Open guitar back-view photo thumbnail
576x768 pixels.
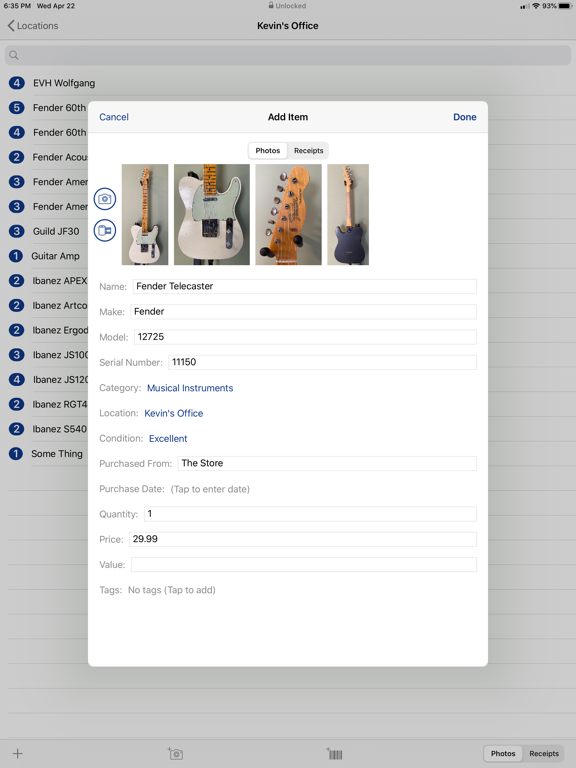tap(348, 215)
